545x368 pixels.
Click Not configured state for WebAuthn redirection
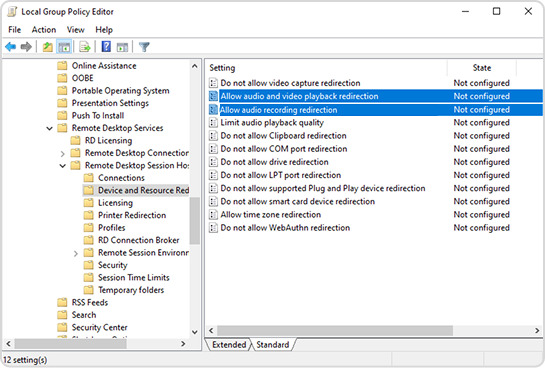(x=481, y=228)
